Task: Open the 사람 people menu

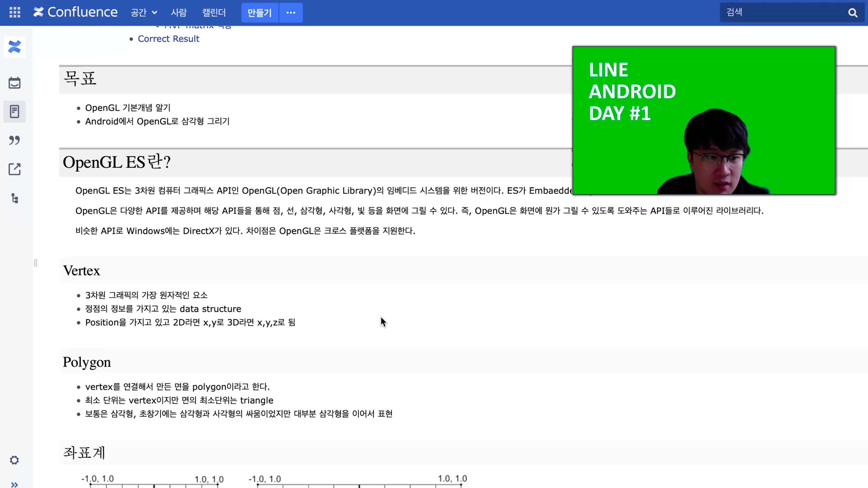Action: [x=179, y=13]
